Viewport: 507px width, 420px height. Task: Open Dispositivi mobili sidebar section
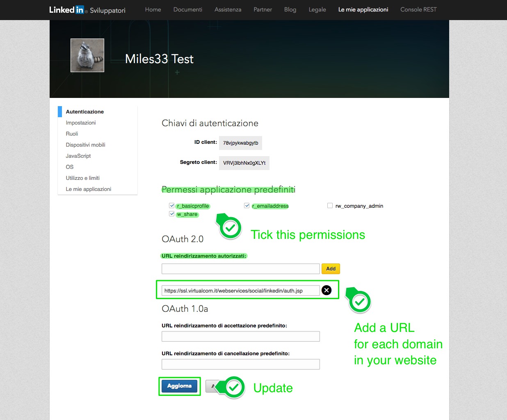(x=85, y=145)
